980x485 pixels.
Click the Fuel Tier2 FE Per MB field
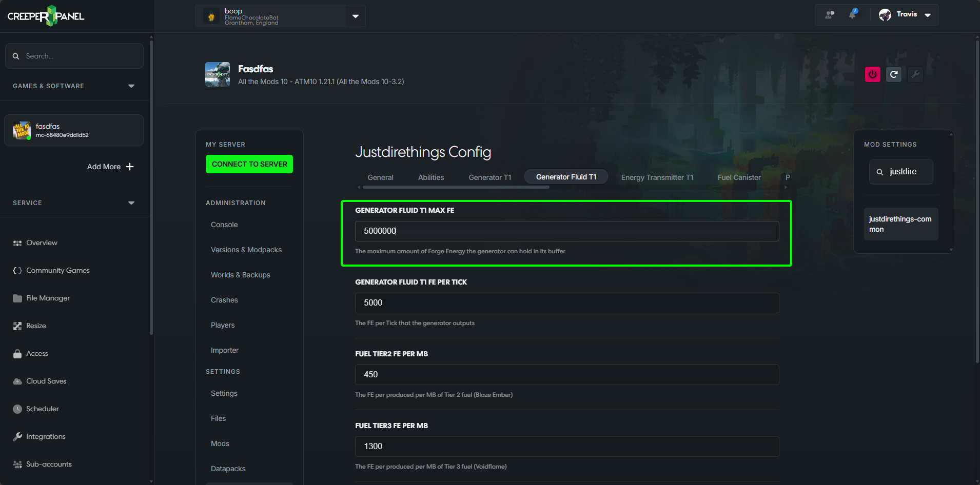point(567,375)
